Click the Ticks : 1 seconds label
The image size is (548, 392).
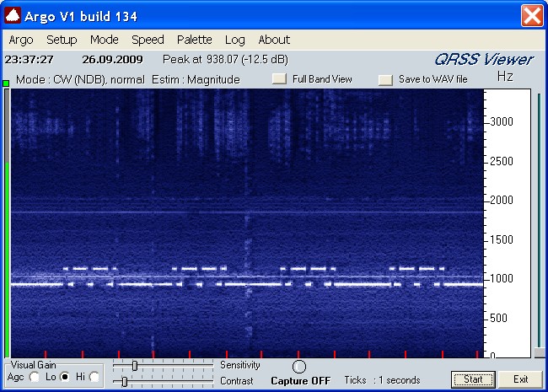tap(382, 380)
